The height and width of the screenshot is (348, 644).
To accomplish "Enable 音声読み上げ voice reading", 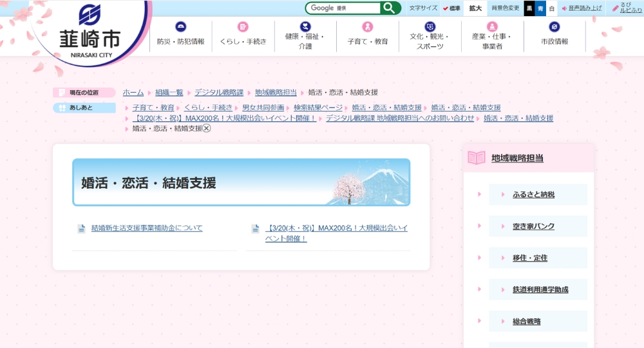I will [582, 8].
